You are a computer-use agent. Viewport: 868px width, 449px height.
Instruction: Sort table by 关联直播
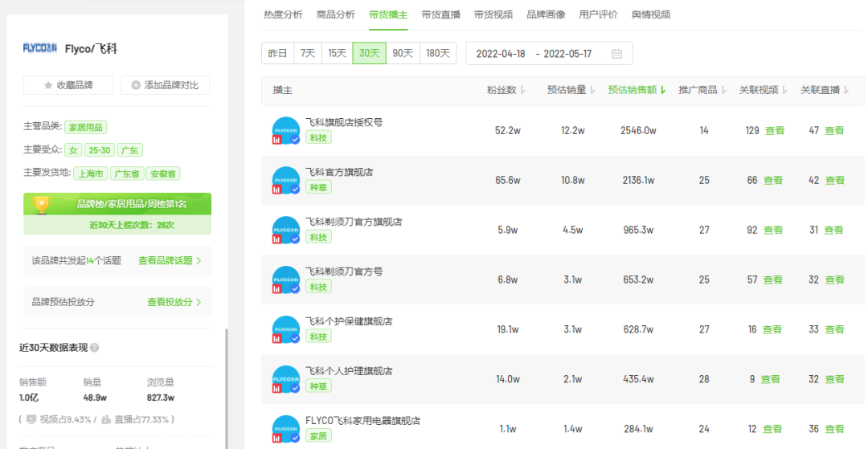click(x=825, y=90)
